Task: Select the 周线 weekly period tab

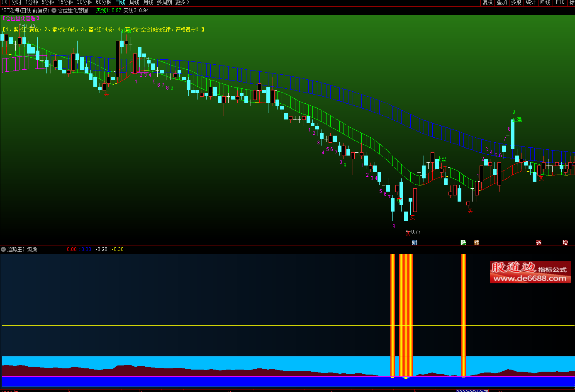Action: [x=134, y=2]
